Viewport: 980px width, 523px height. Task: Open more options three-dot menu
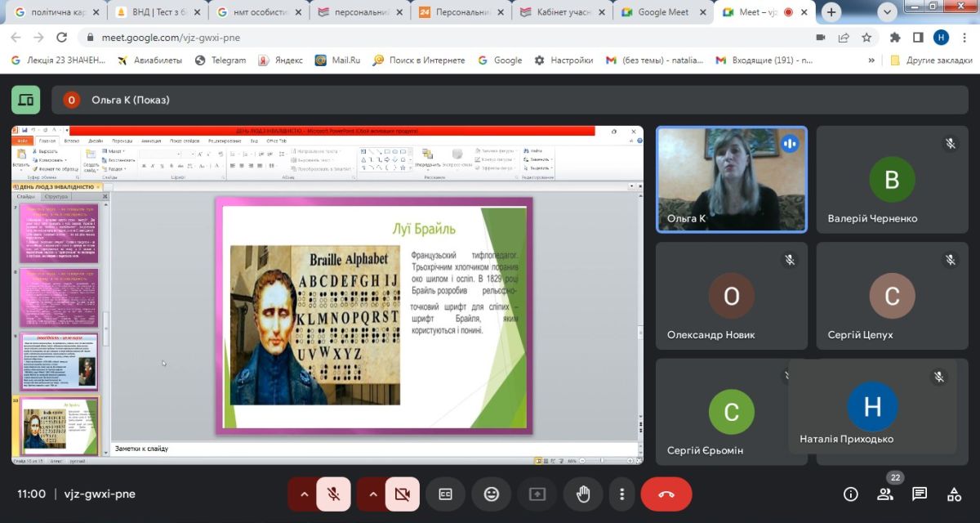click(x=622, y=494)
